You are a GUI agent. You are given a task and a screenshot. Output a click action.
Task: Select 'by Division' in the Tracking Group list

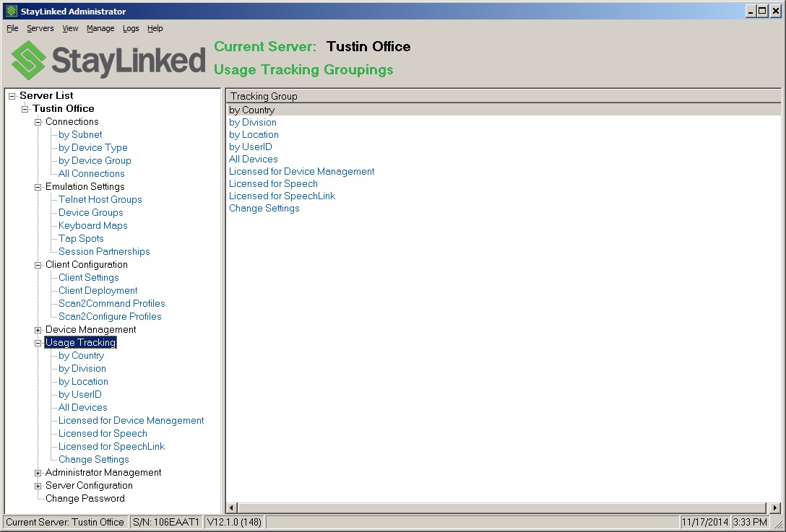pyautogui.click(x=253, y=122)
